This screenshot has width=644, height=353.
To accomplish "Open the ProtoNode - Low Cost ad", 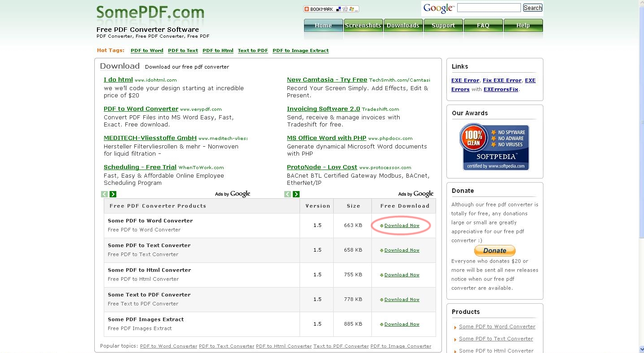I will (x=322, y=167).
